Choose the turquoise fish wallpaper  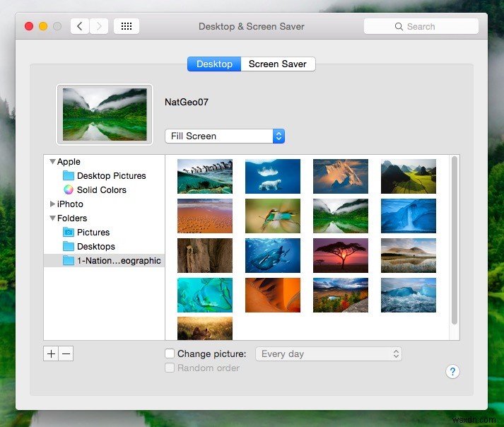click(205, 296)
